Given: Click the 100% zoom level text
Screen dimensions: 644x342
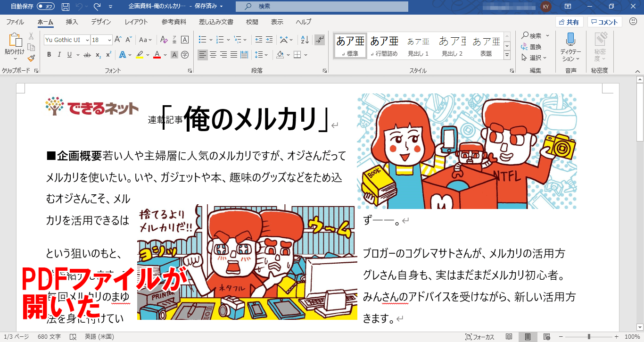Looking at the screenshot, I should click(x=632, y=337).
